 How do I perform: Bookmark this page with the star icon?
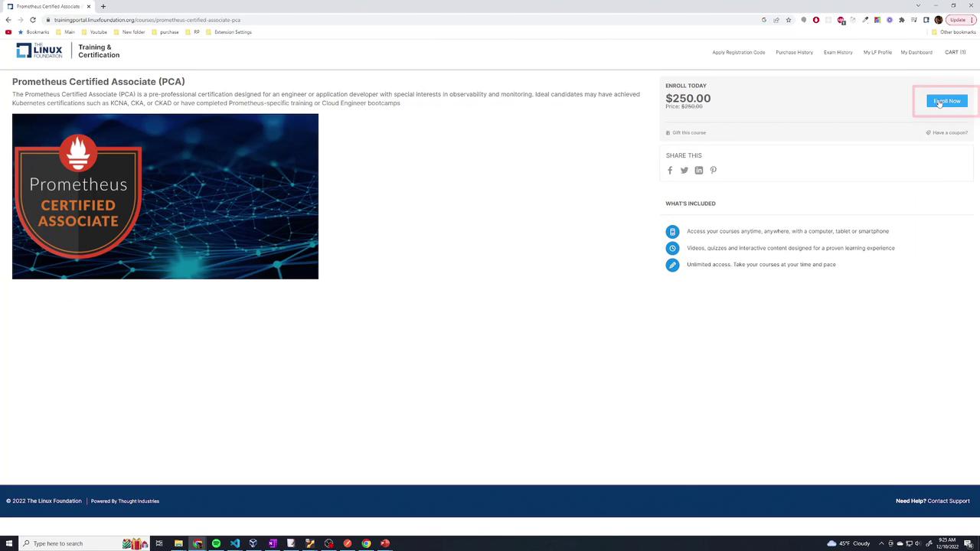789,20
